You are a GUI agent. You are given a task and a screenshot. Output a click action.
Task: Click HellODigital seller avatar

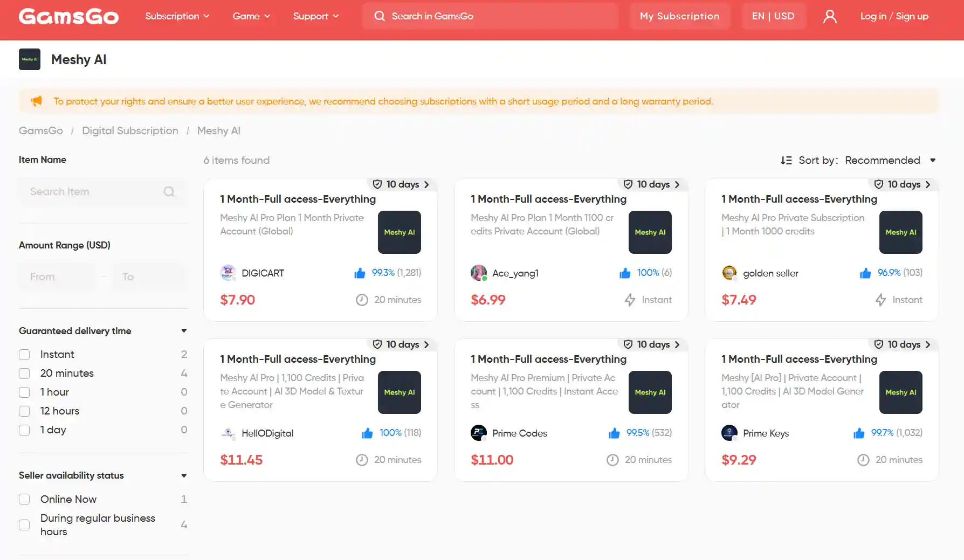(228, 433)
